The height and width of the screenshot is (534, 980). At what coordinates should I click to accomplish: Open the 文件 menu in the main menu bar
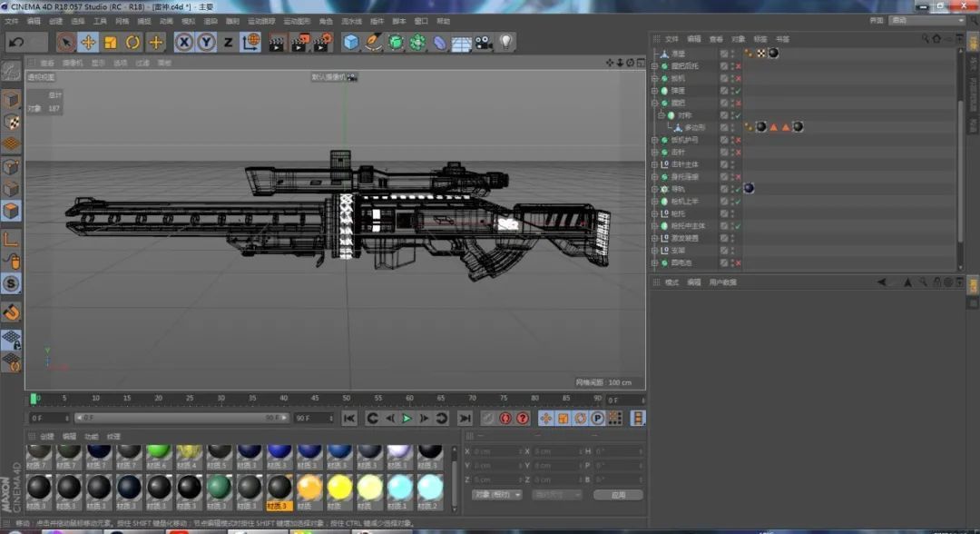coord(11,20)
